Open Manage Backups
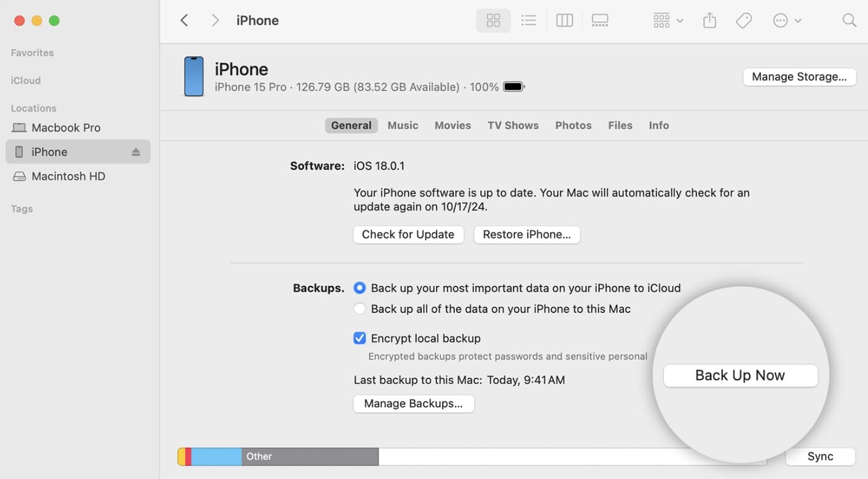868x479 pixels. click(413, 403)
